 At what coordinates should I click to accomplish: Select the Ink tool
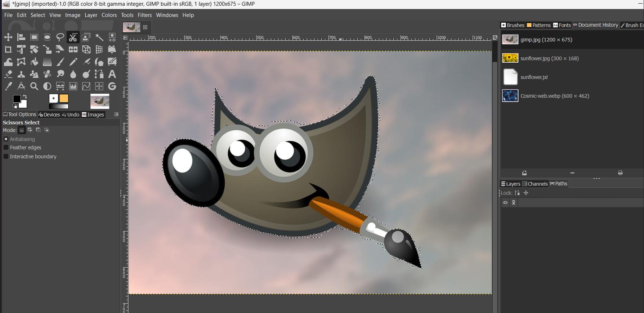click(99, 62)
